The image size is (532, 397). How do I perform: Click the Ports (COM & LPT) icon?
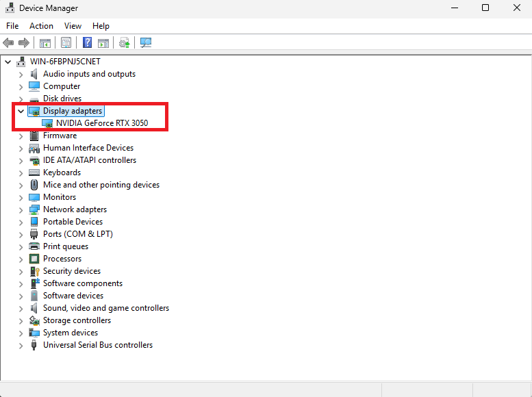tap(34, 234)
